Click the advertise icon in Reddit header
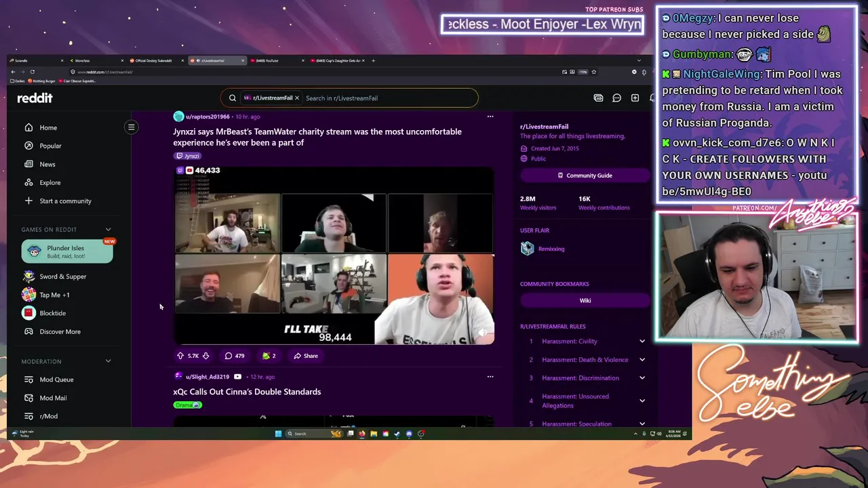This screenshot has height=488, width=868. 598,98
